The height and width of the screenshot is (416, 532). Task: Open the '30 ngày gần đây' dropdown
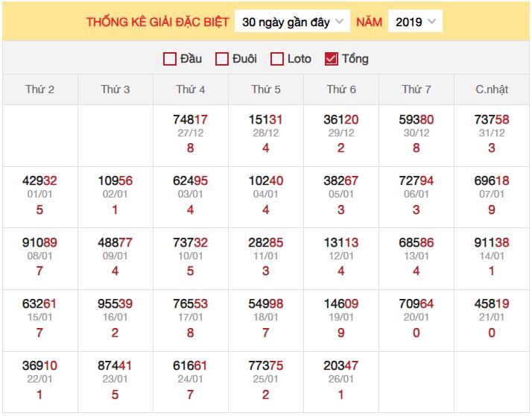coord(292,22)
